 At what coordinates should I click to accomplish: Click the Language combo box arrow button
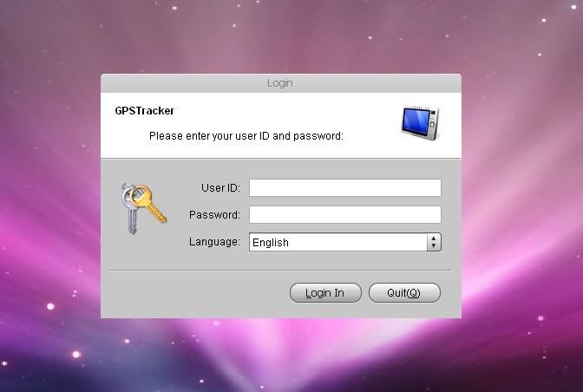[434, 242]
